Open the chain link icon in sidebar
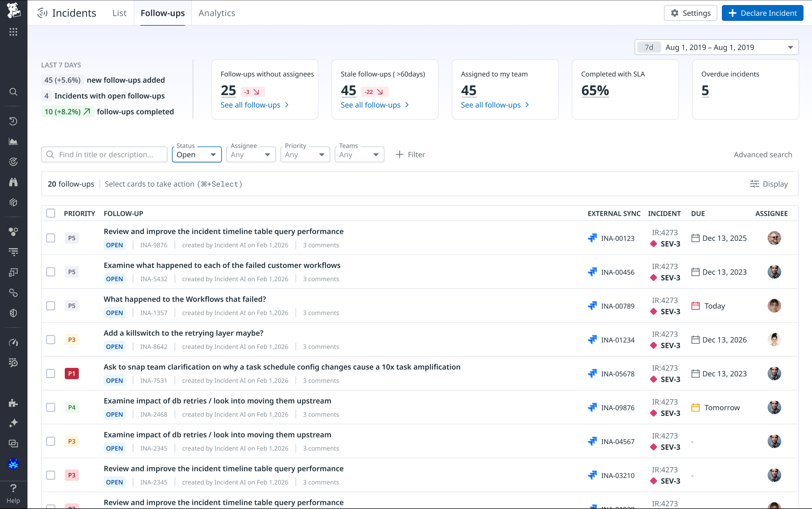The width and height of the screenshot is (812, 509). tap(13, 293)
